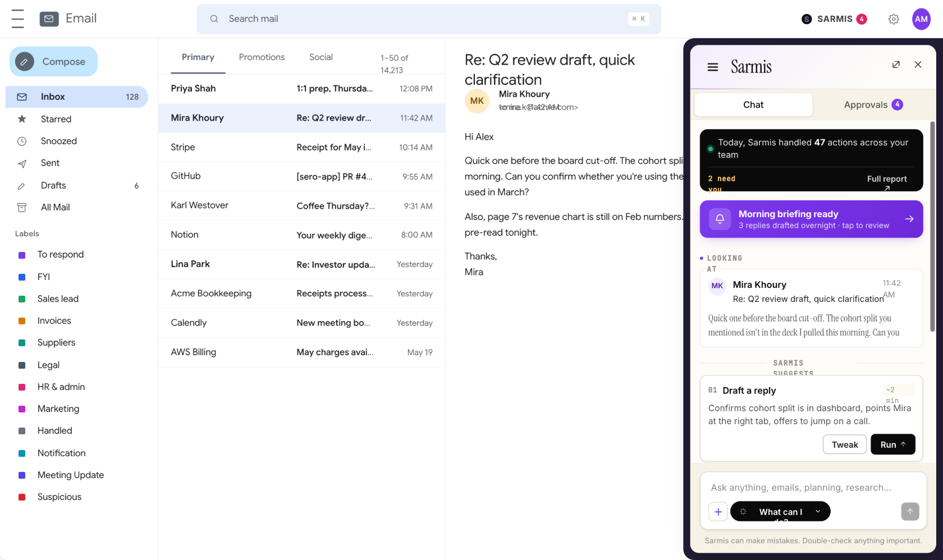Switch to the Promotions tab
The height and width of the screenshot is (560, 943).
click(262, 57)
